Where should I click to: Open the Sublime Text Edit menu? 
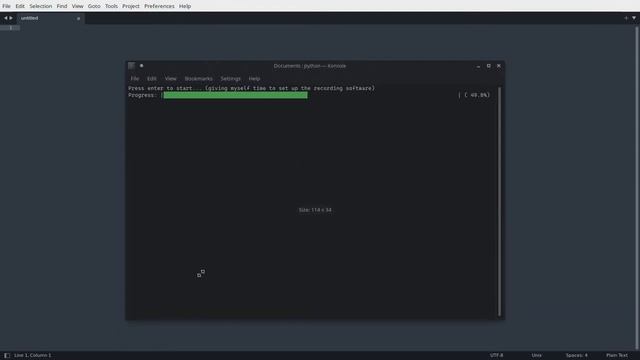(x=20, y=6)
